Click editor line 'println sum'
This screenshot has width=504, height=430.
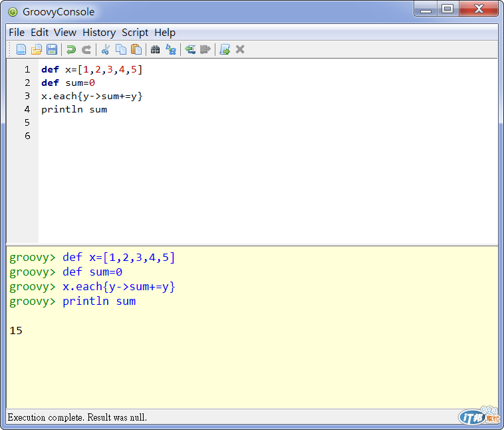coord(74,109)
